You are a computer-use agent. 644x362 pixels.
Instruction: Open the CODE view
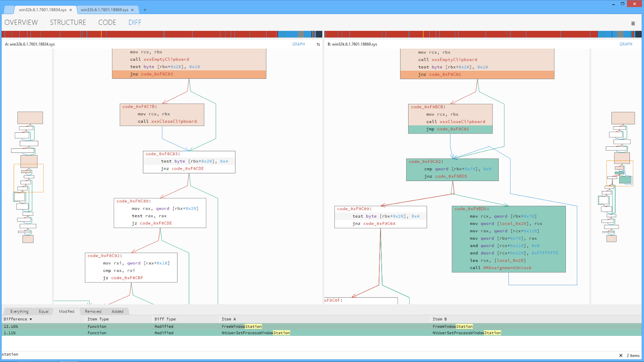click(x=107, y=23)
